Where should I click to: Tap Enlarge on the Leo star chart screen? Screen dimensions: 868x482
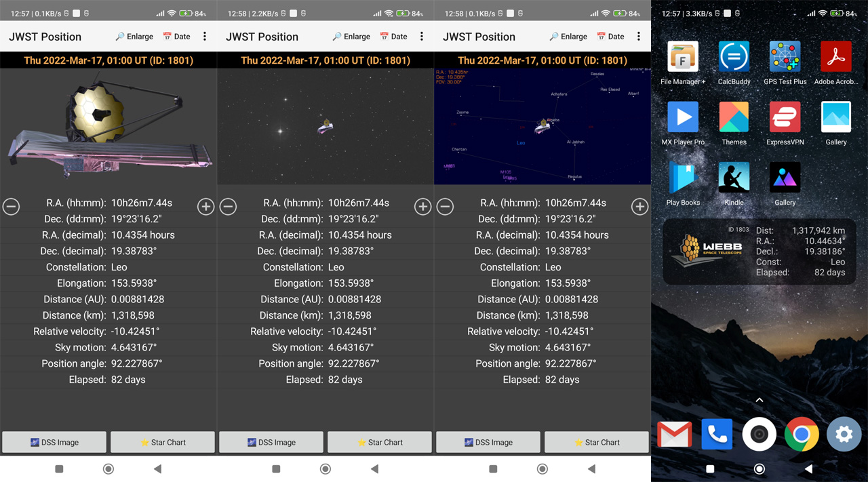coord(568,37)
